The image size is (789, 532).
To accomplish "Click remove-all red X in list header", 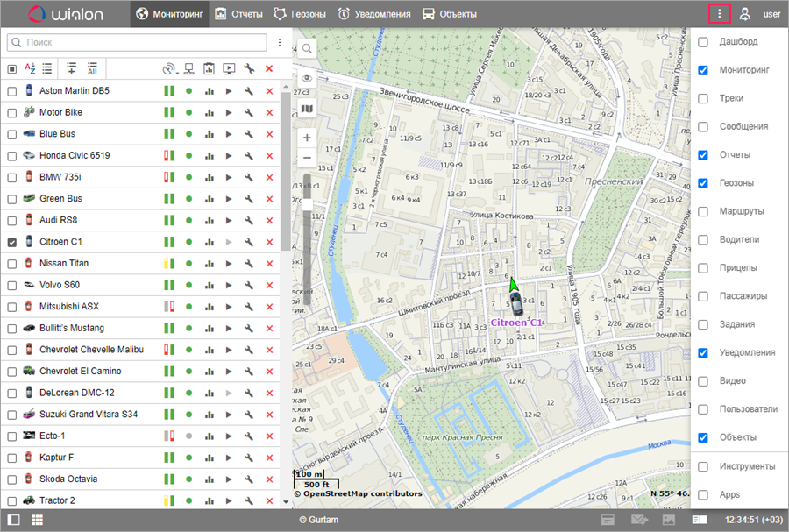I will (269, 69).
